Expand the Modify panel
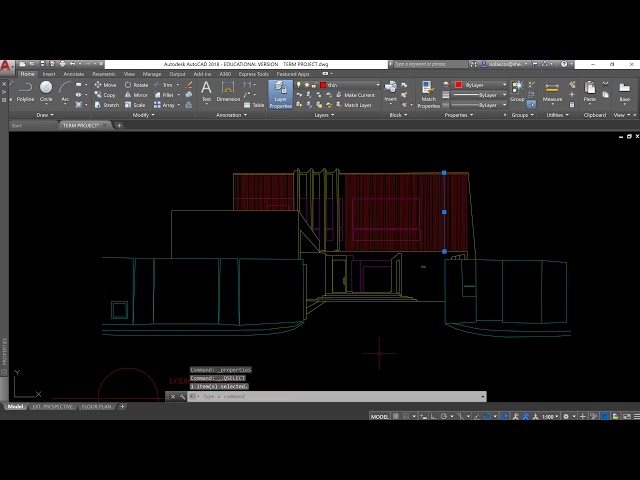Screen dimensions: 640x480 144,115
